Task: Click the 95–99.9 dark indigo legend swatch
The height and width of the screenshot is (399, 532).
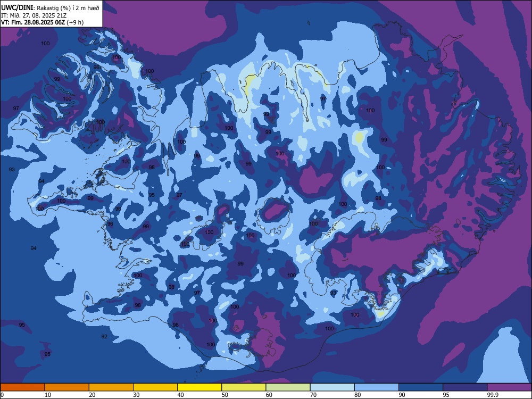Action: pos(465,387)
